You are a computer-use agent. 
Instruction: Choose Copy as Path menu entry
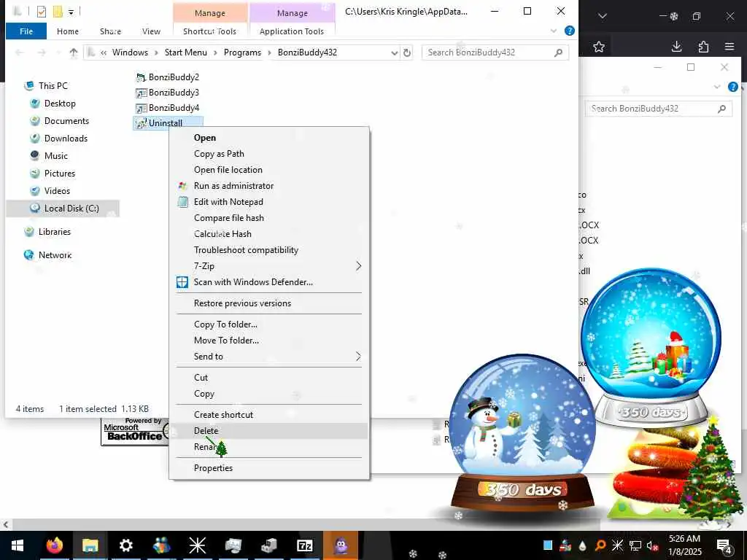(x=269, y=154)
